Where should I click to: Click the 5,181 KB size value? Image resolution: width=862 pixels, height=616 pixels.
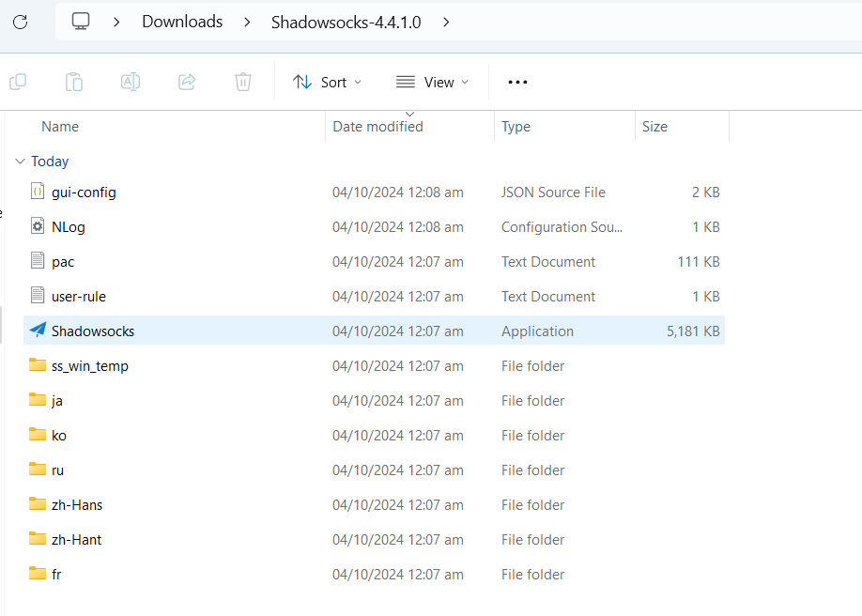(x=693, y=331)
